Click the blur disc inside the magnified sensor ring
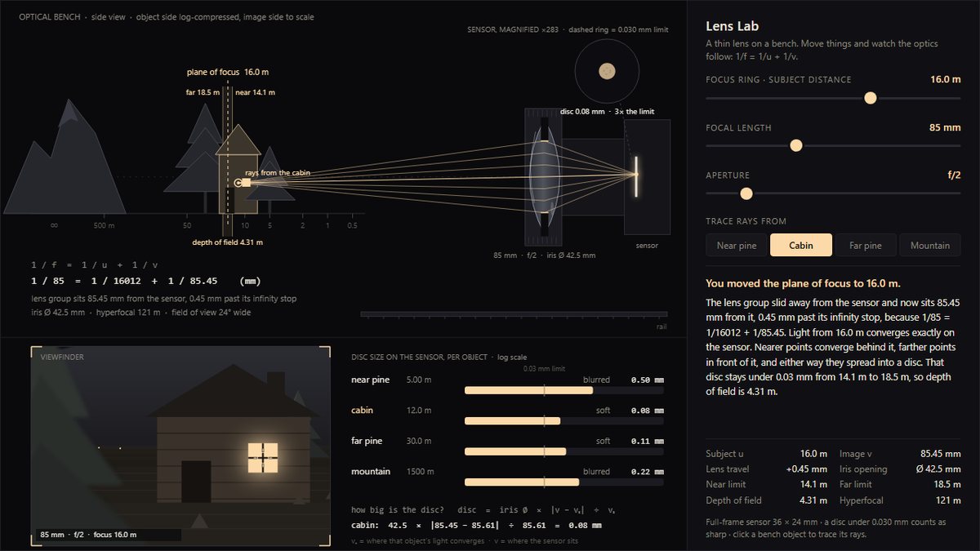Screen dimensions: 980x551 (x=607, y=72)
